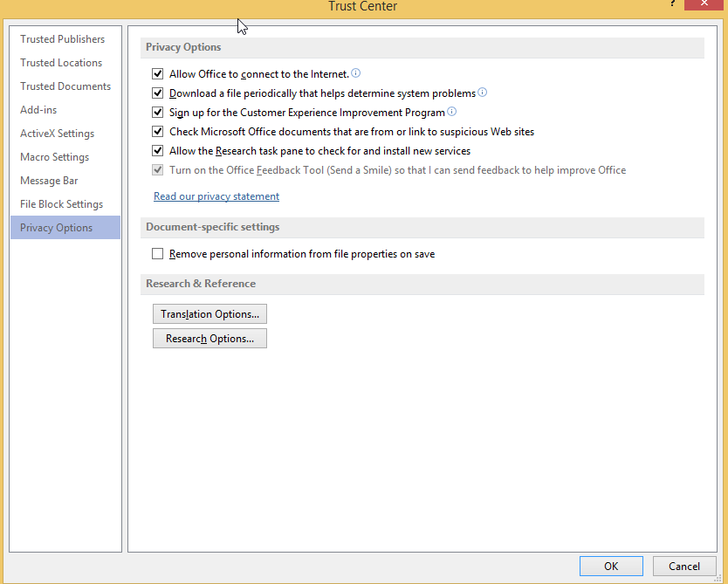Open Help using the question mark icon
This screenshot has height=584, width=728.
(x=672, y=5)
